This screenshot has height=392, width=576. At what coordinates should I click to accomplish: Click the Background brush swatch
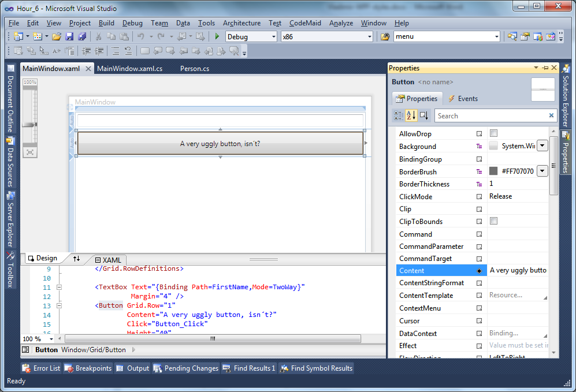[493, 145]
